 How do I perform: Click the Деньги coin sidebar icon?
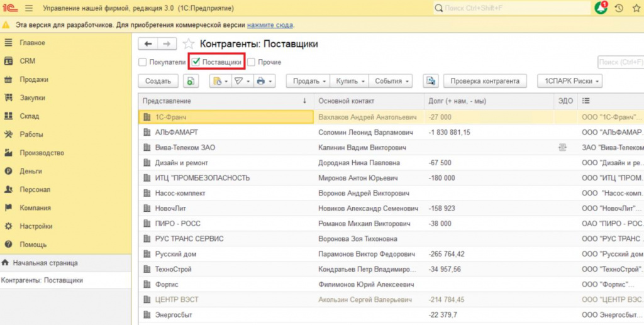coord(8,171)
